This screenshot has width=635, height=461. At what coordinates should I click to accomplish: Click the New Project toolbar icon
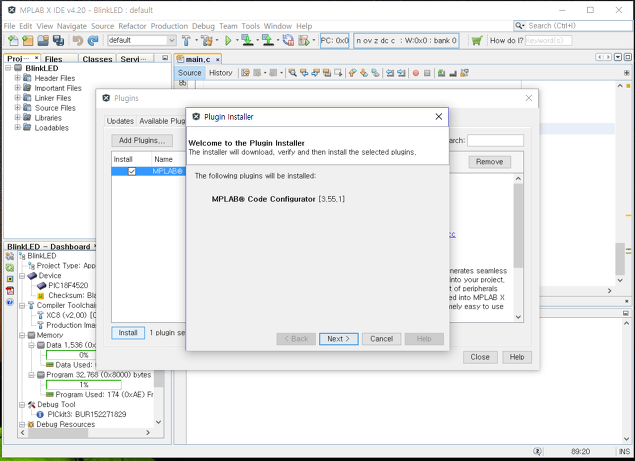(x=28, y=41)
